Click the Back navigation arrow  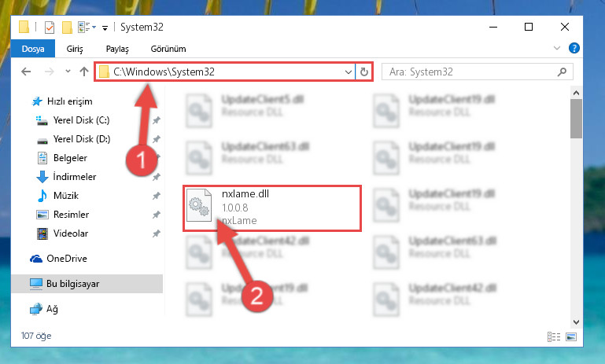tap(26, 72)
